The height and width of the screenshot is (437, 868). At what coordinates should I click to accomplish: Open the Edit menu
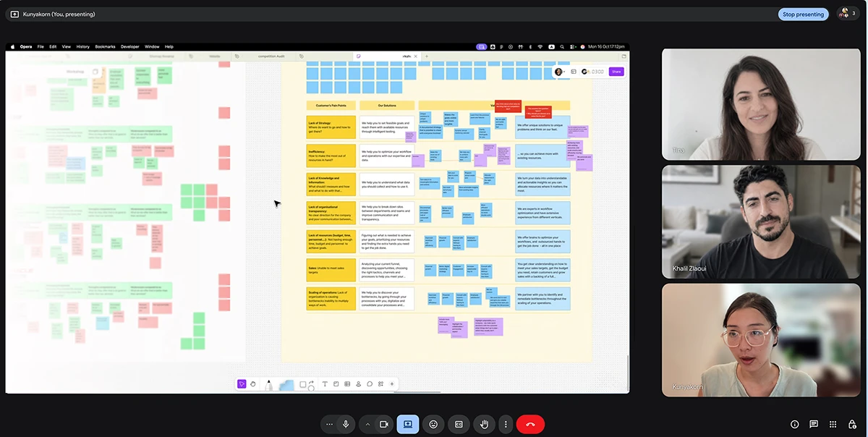tap(53, 46)
